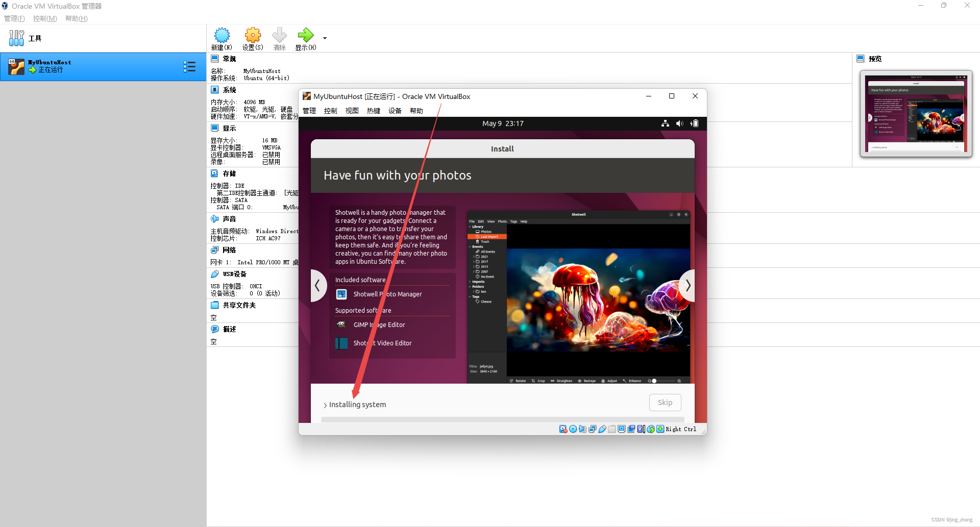Click the Ubuntu volume speaker icon

[679, 123]
